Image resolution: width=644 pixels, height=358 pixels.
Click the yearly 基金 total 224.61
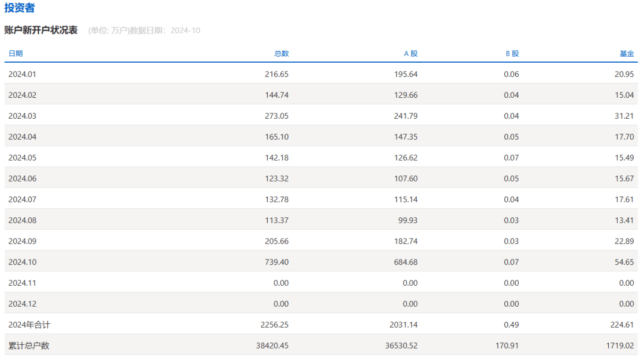(623, 325)
